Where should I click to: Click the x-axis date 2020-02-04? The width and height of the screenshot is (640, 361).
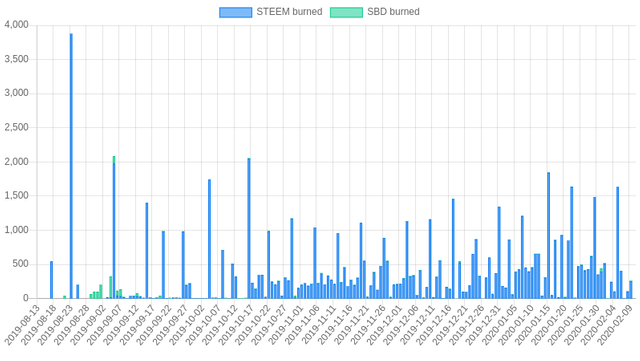(x=599, y=325)
